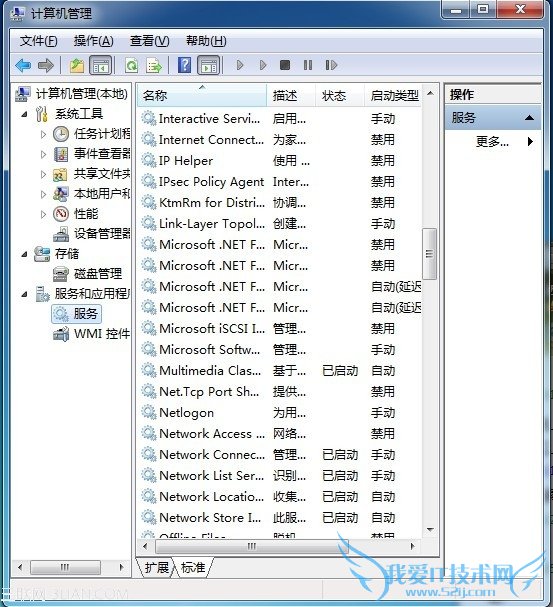Expand the 本地用户和组 node triangle
This screenshot has height=607, width=553.
[x=43, y=194]
